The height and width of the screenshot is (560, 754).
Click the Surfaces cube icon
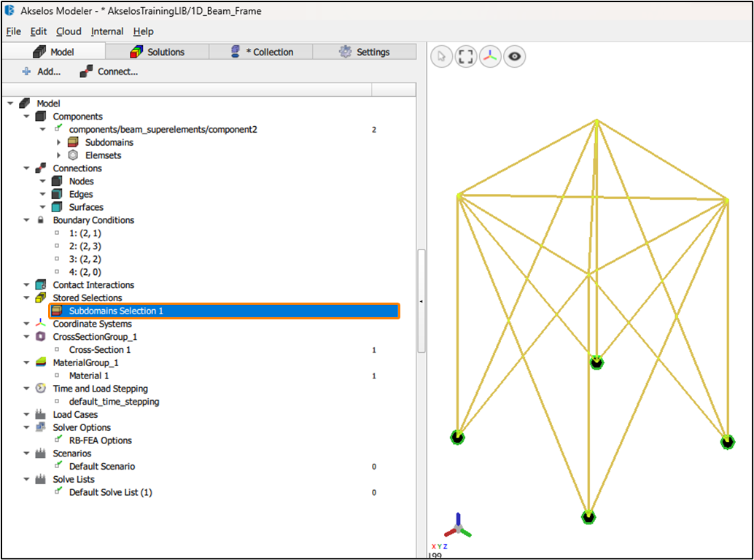pos(57,207)
